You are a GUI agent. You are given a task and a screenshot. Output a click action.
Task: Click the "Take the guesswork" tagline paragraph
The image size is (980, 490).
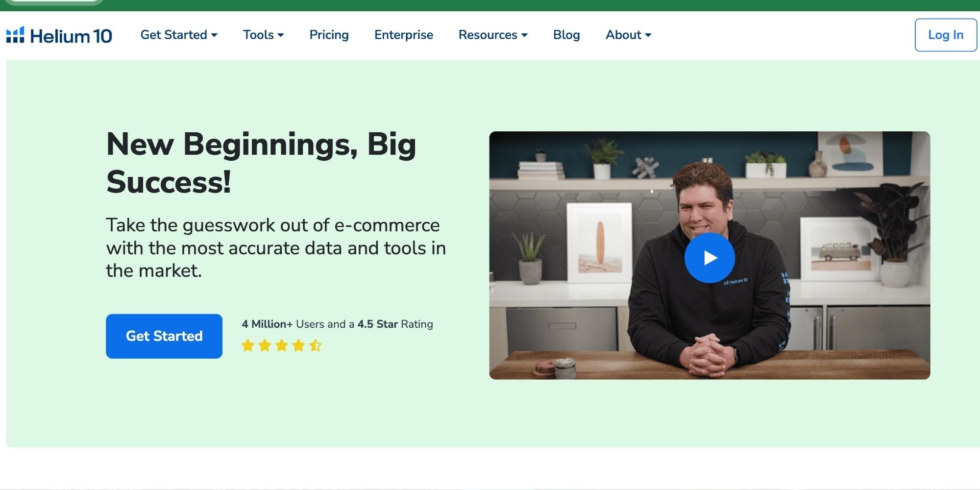click(x=275, y=248)
